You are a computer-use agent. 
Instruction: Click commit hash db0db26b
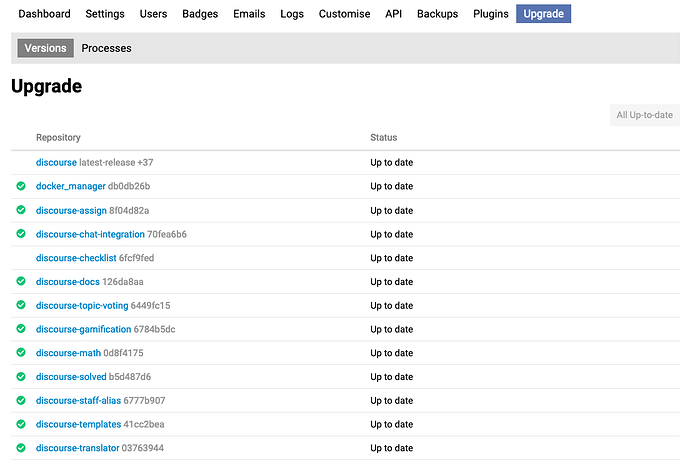pyautogui.click(x=129, y=186)
